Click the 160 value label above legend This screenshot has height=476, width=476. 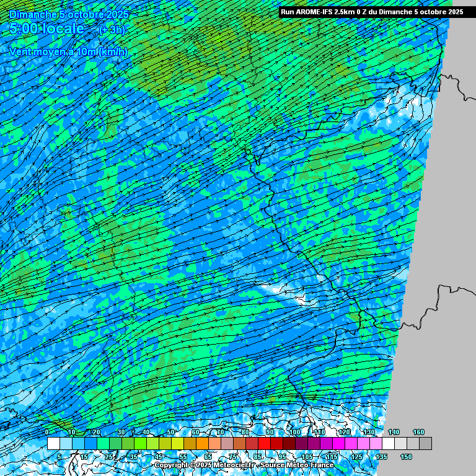[419, 432]
